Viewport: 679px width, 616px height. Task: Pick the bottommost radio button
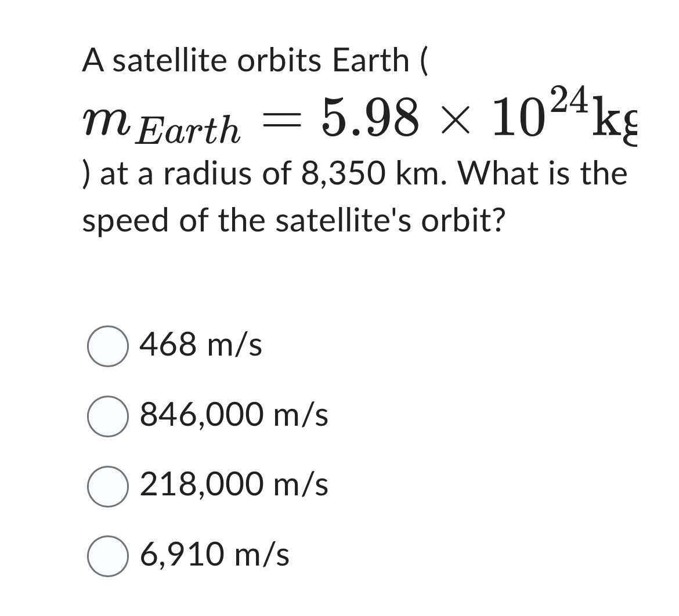tap(107, 555)
